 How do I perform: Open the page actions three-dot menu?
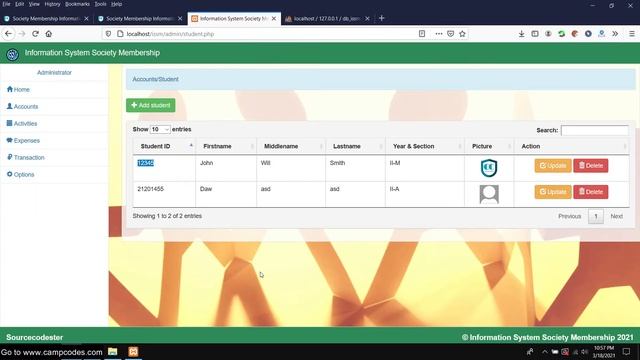tap(439, 34)
